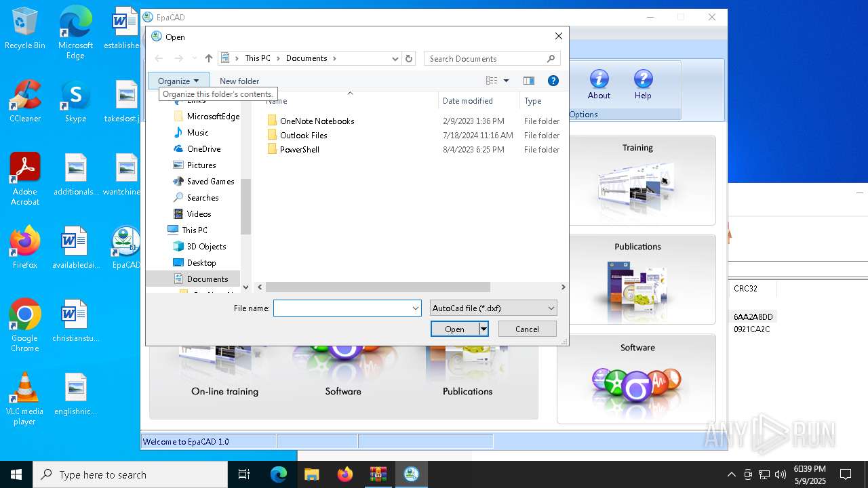
Task: Select Documents in navigation tree
Action: [x=208, y=279]
